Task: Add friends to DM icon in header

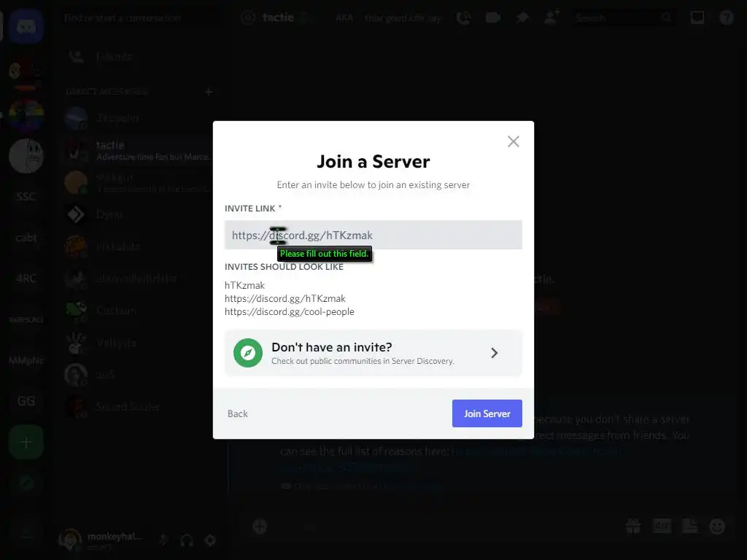Action: [552, 18]
